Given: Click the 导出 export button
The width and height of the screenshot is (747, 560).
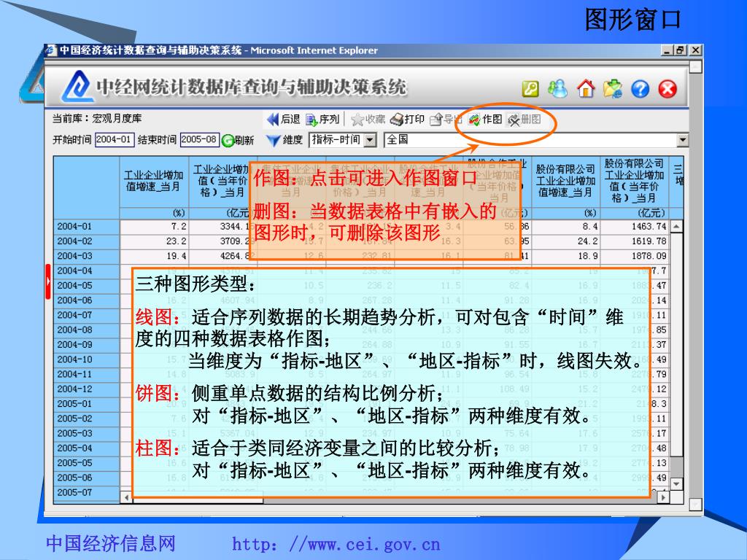Looking at the screenshot, I should coord(446,119).
